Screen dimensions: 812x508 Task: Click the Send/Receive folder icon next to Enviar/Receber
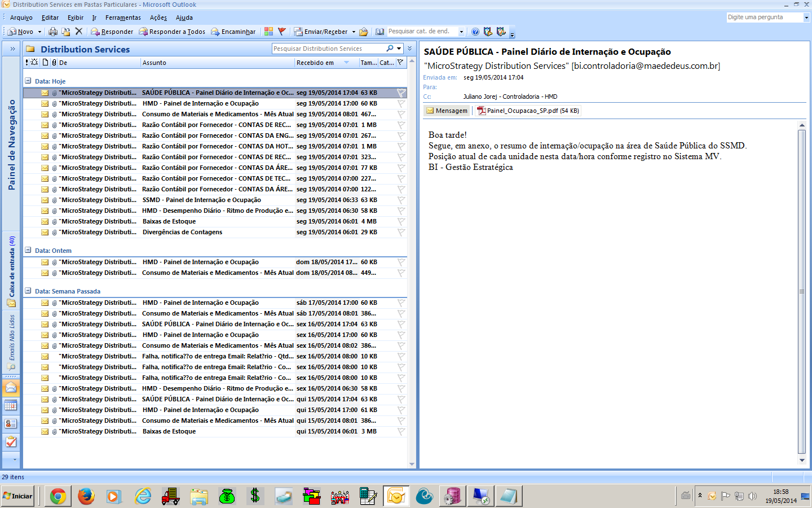point(364,32)
